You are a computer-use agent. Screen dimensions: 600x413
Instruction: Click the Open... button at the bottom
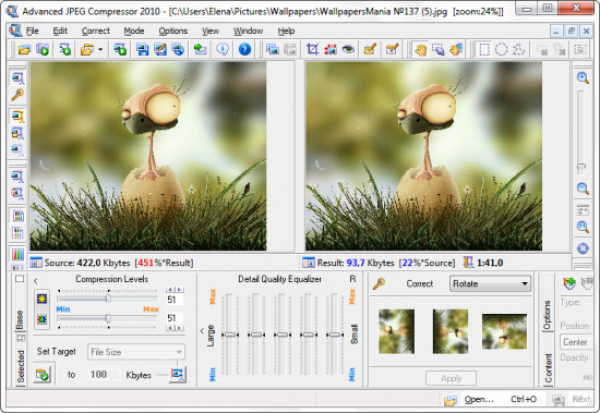click(478, 399)
